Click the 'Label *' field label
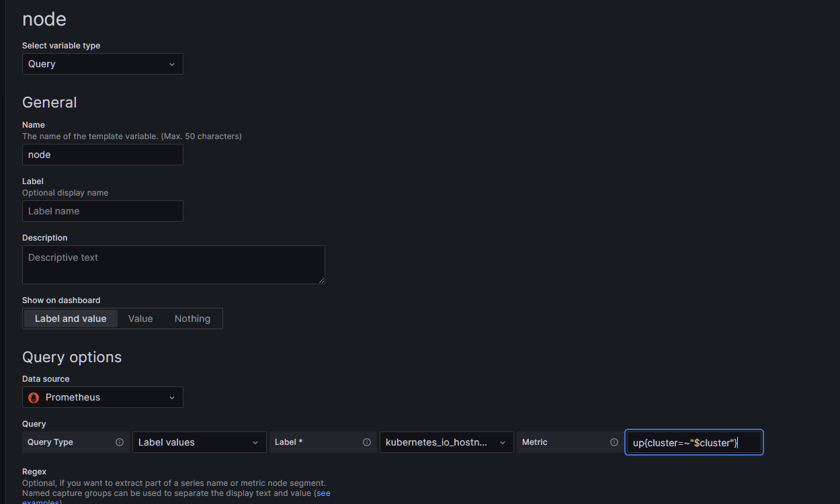Viewport: 840px width, 504px height. pyautogui.click(x=289, y=442)
